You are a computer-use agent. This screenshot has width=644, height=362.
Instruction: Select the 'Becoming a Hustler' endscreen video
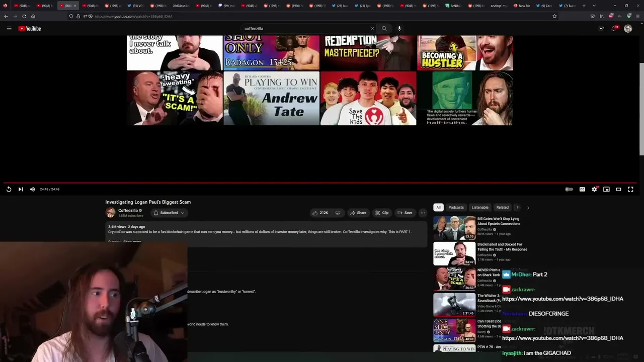(465, 53)
